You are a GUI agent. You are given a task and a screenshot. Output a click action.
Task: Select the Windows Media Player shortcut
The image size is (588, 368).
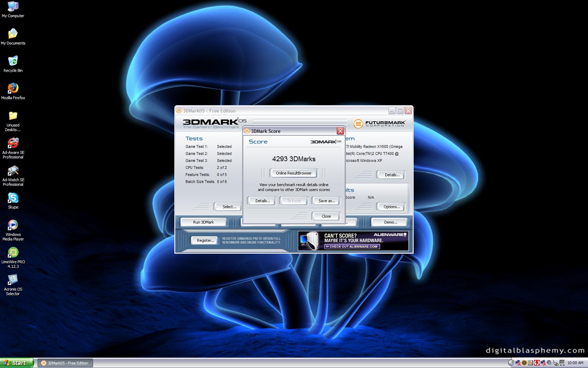[13, 231]
